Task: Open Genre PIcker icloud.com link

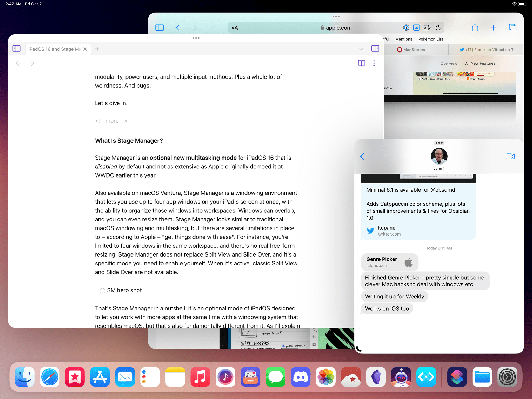Action: 389,262
